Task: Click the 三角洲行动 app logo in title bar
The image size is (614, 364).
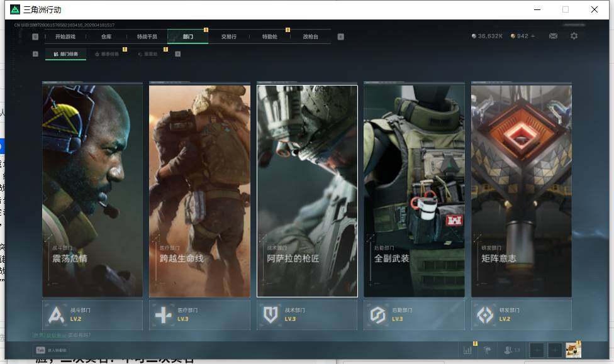Action: 15,10
